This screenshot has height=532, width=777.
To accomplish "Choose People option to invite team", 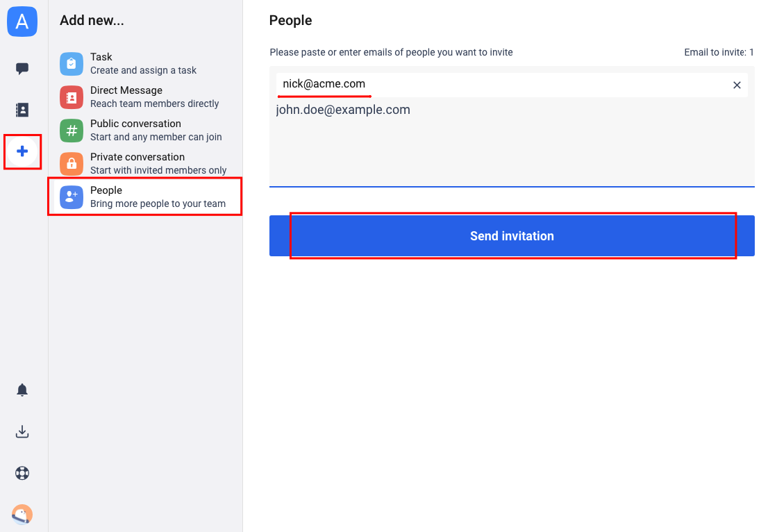I will [145, 197].
